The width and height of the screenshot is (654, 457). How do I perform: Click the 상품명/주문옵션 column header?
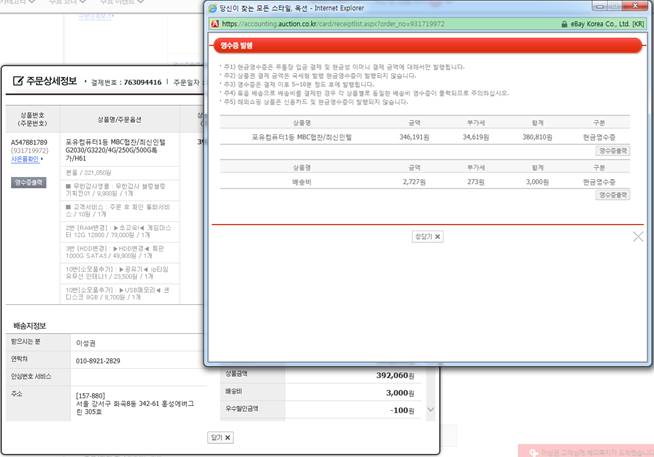click(119, 119)
